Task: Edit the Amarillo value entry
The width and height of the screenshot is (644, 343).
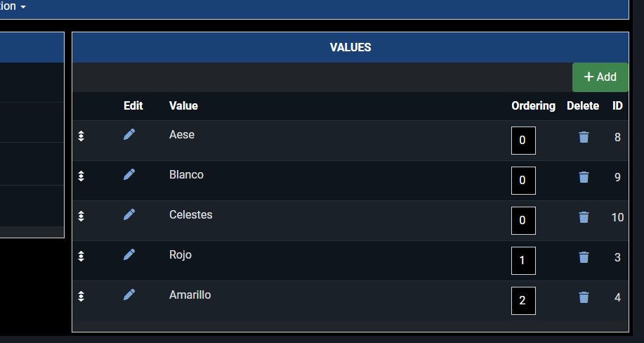Action: (129, 295)
